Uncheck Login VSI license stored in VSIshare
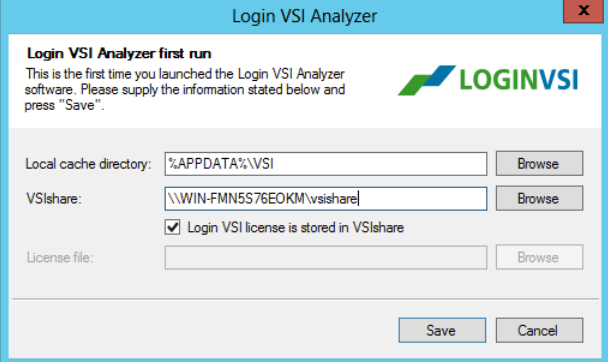This screenshot has width=608, height=362. pyautogui.click(x=172, y=227)
